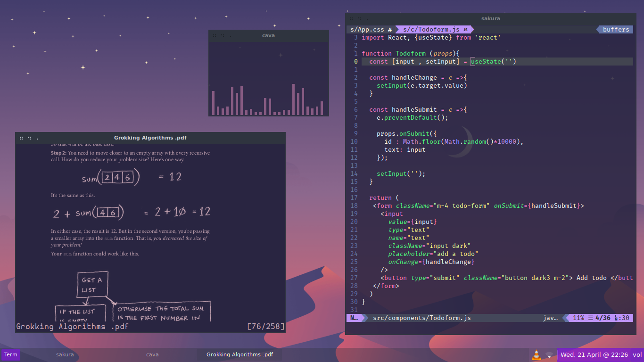Select Grokking Algorithms .pdf in the taskbar

point(239,355)
